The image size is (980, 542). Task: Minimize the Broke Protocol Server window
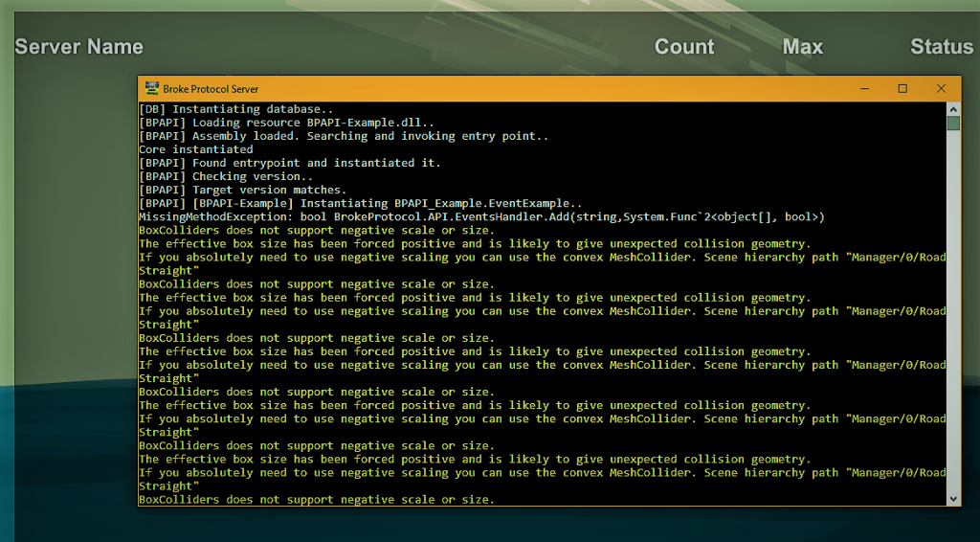click(864, 89)
